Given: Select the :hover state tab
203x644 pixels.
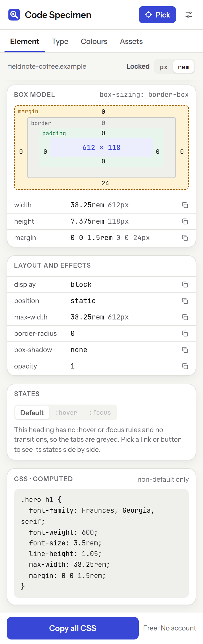Looking at the screenshot, I should pos(66,413).
